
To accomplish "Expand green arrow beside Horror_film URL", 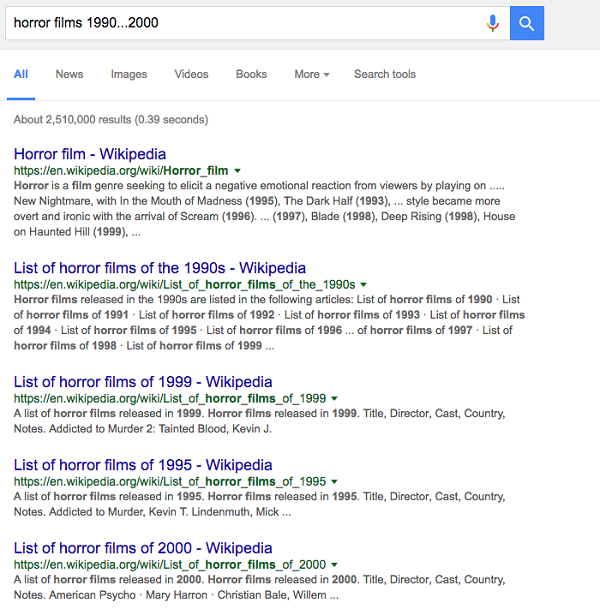I will click(238, 171).
